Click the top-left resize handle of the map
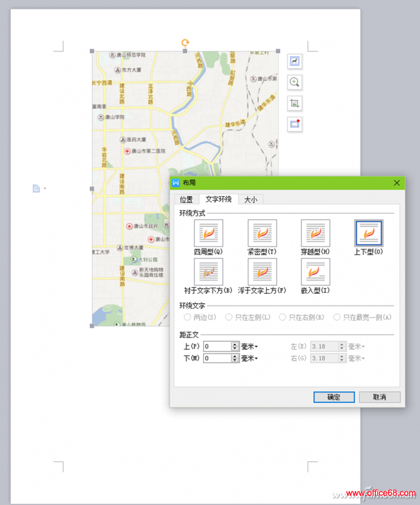This screenshot has width=420, height=505. [x=92, y=51]
